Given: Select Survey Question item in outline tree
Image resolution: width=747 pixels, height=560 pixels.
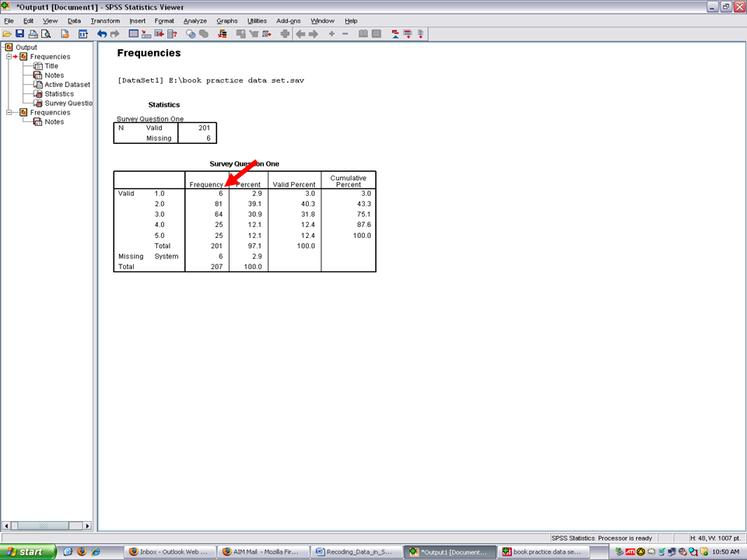Looking at the screenshot, I should [68, 103].
